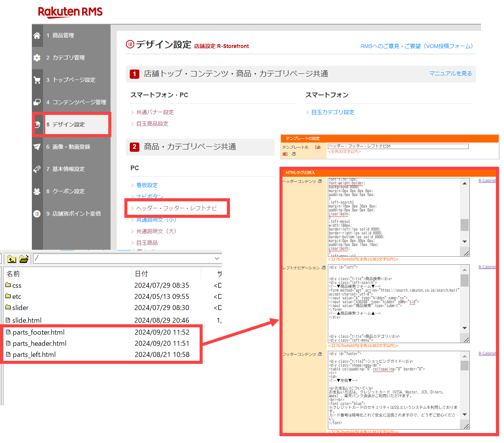
Task: Click the cart icon beside トップページ設定
Action: (x=37, y=80)
